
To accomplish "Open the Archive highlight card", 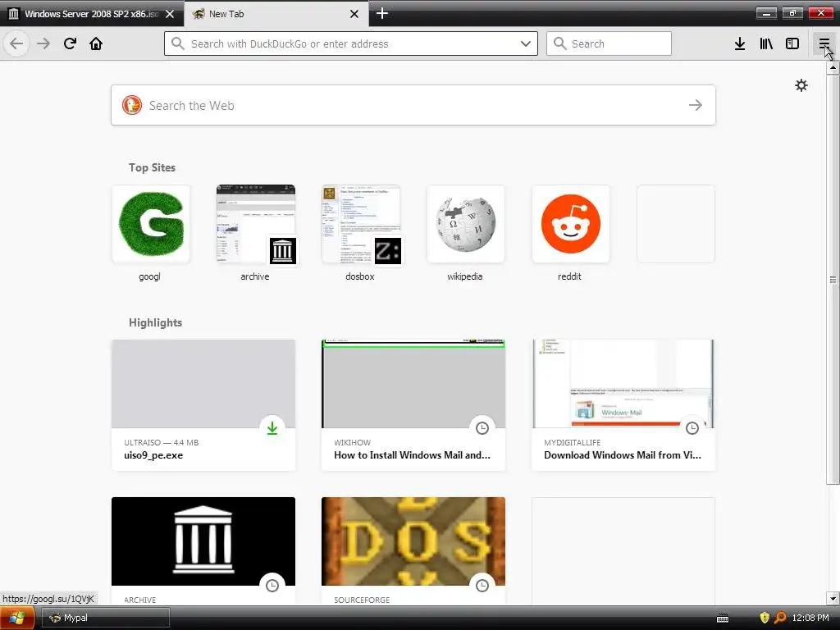I will point(203,551).
